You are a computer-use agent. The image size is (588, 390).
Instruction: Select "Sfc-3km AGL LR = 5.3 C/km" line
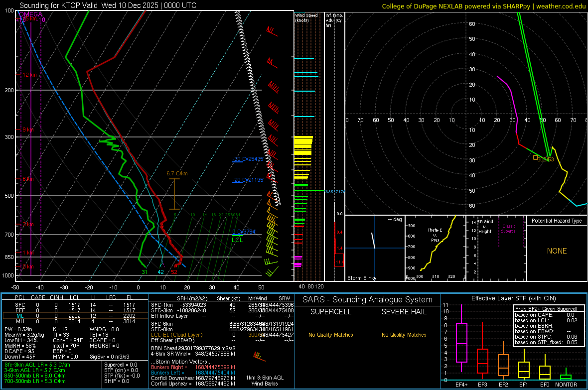pyautogui.click(x=37, y=365)
